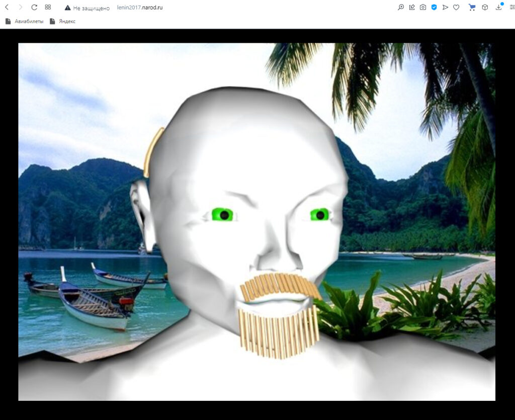The height and width of the screenshot is (420, 515).
Task: Open the extensions cube icon
Action: point(485,8)
